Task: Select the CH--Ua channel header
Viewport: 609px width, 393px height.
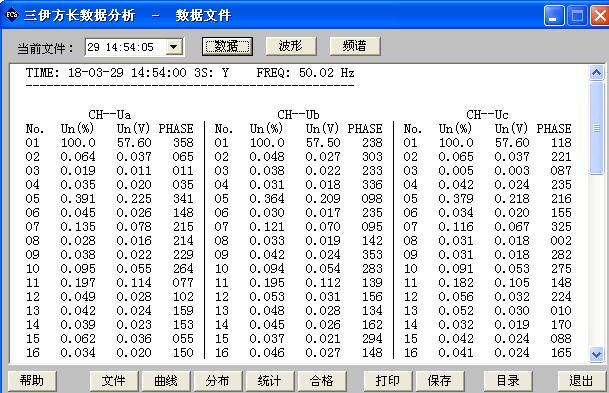Action: (110, 115)
